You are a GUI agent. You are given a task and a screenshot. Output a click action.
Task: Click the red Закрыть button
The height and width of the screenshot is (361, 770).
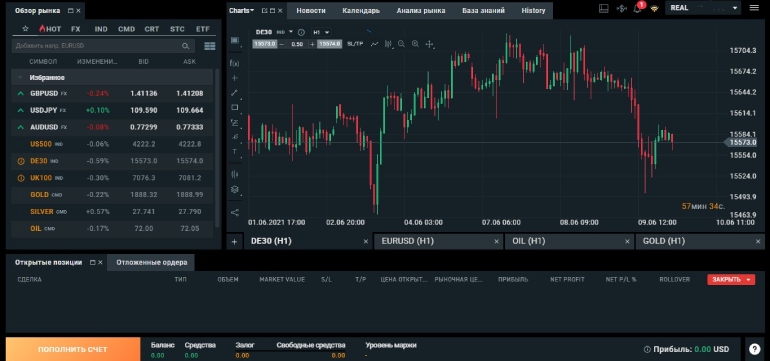731,279
